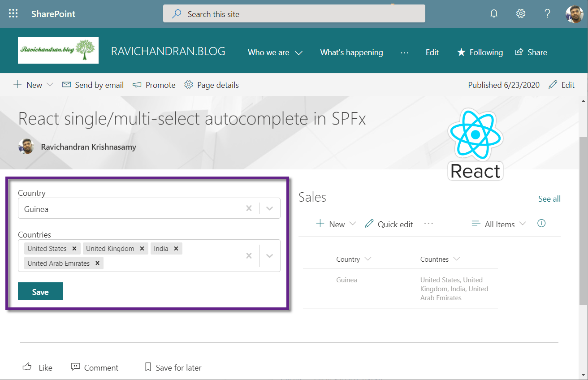Expand the Countries multi-select dropdown arrow

[x=269, y=256]
